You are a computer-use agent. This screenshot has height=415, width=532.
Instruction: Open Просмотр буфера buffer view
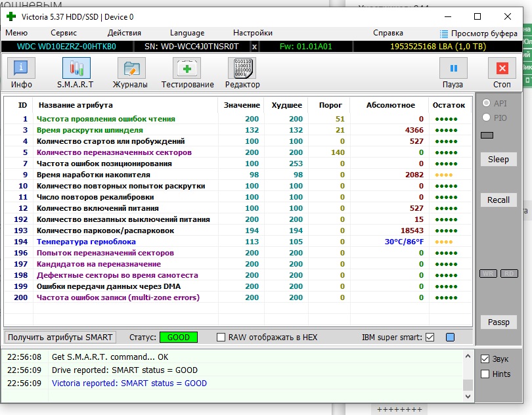(479, 33)
